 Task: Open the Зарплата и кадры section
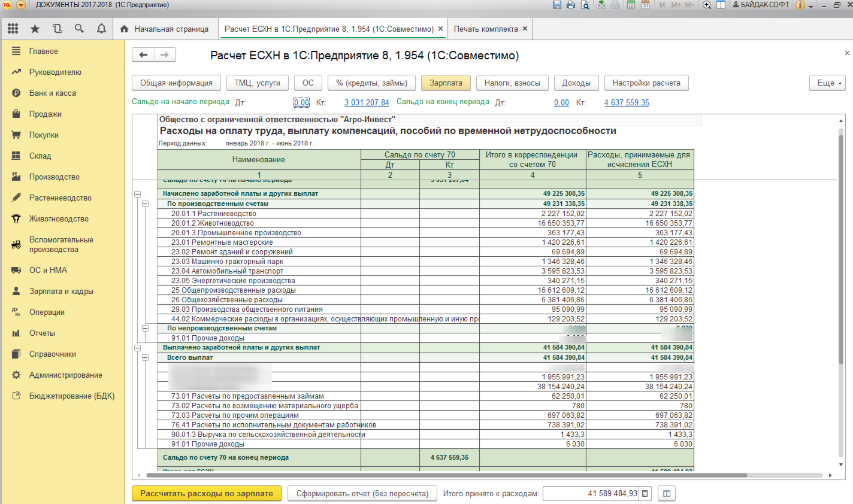(x=61, y=291)
